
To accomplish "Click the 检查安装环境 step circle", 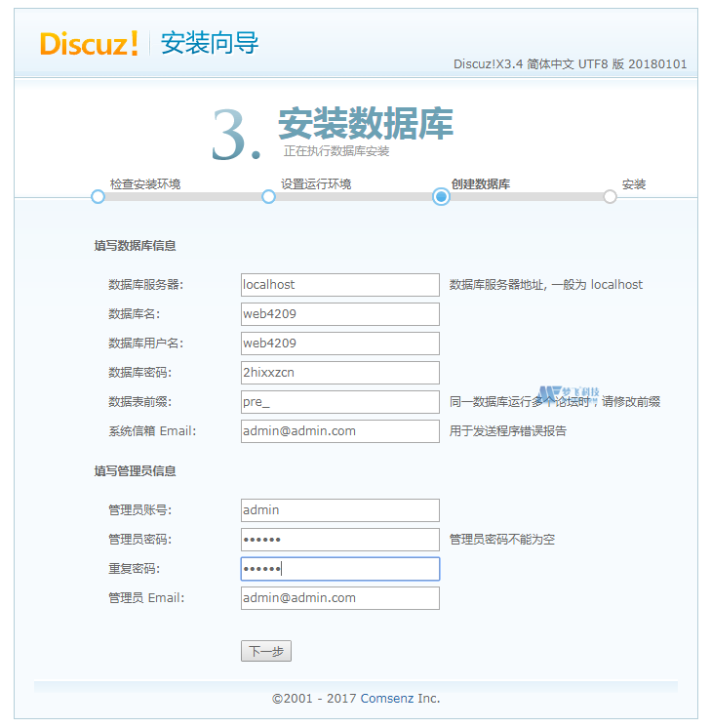I will 98,197.
